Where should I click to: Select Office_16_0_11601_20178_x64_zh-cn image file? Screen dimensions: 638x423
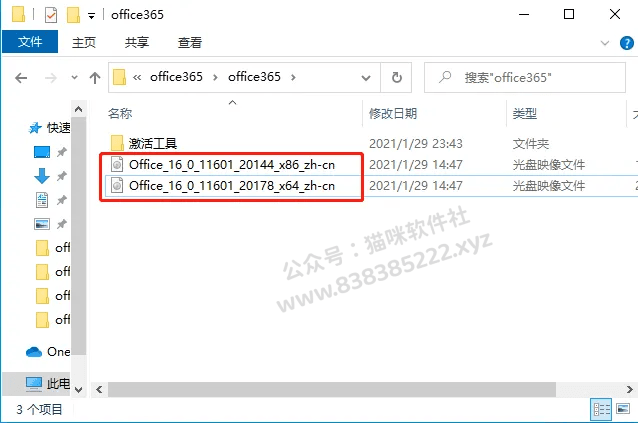(232, 186)
